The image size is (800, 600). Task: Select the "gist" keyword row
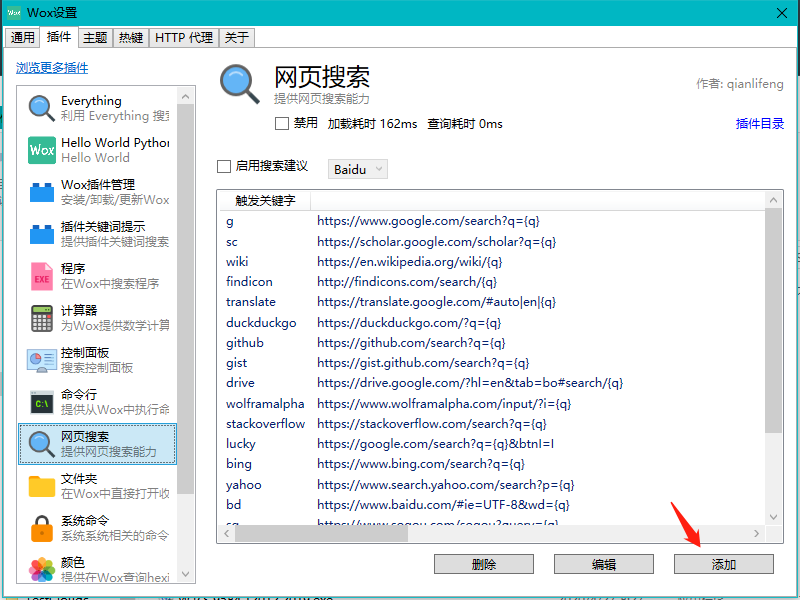click(492, 363)
